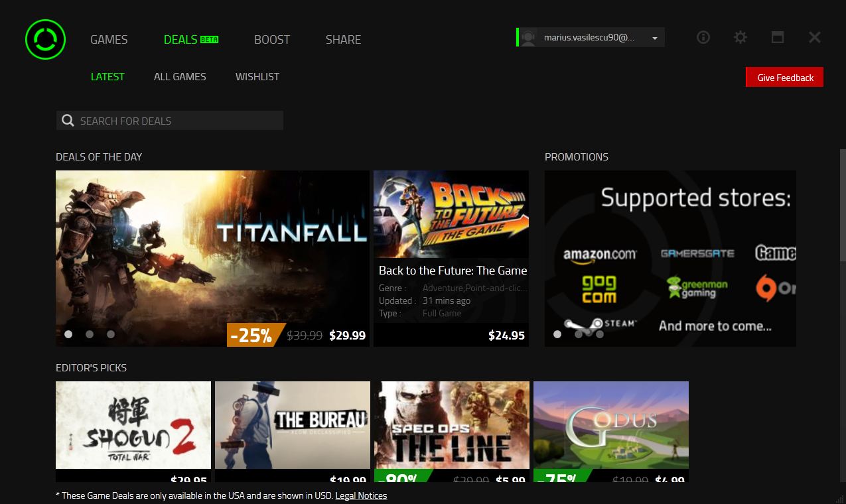This screenshot has height=504, width=846.
Task: Click the gog.com store logo
Action: 599,288
